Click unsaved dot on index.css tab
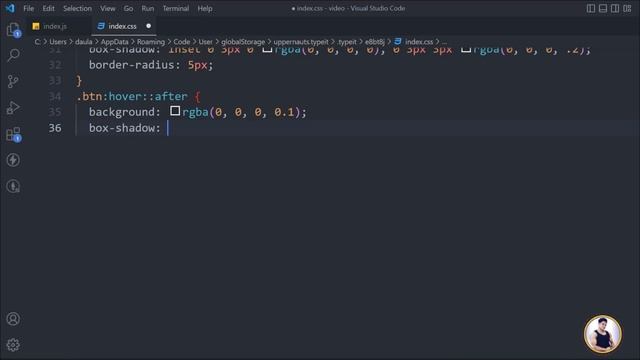 point(149,26)
